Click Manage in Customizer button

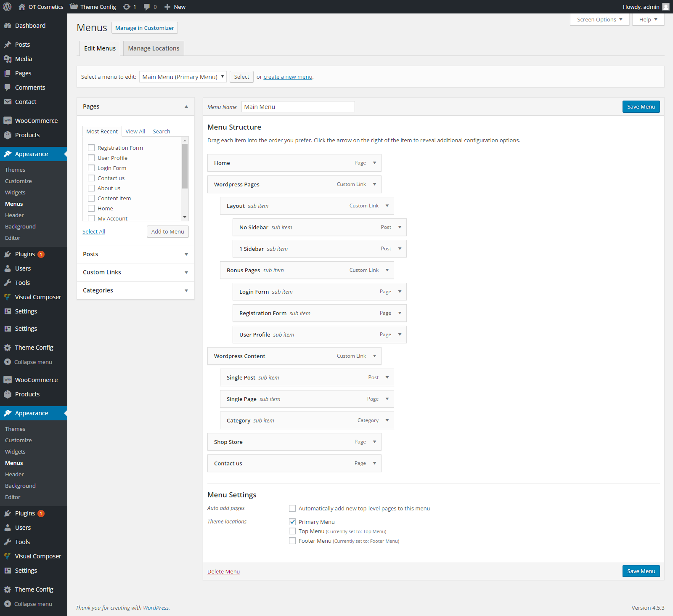pyautogui.click(x=145, y=28)
